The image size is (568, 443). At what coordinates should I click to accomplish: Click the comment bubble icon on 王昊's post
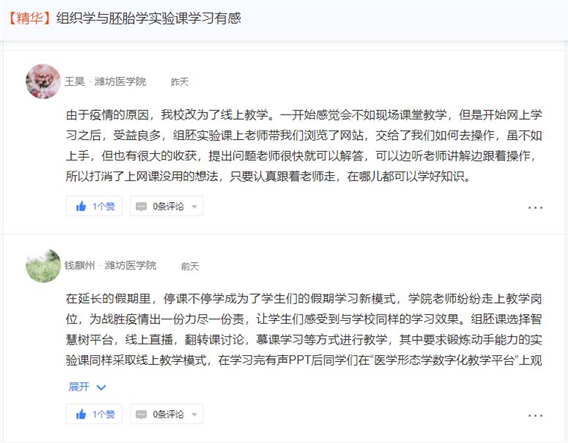[x=141, y=206]
